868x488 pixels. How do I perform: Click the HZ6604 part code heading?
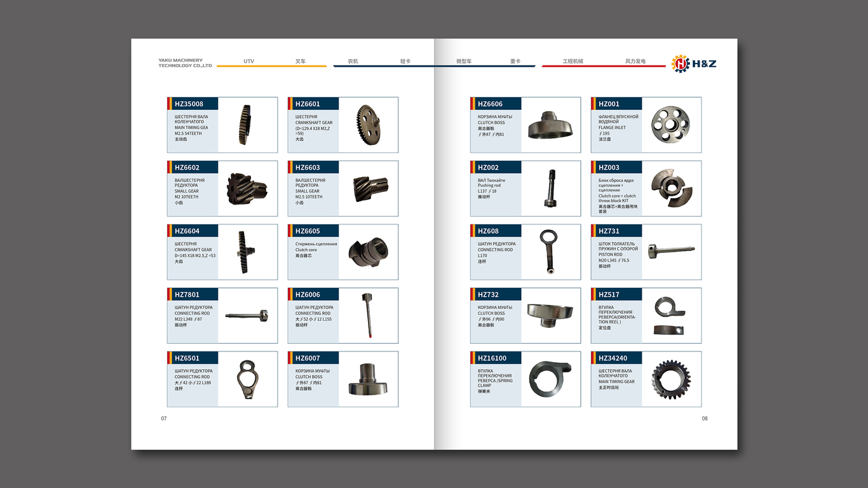[187, 231]
